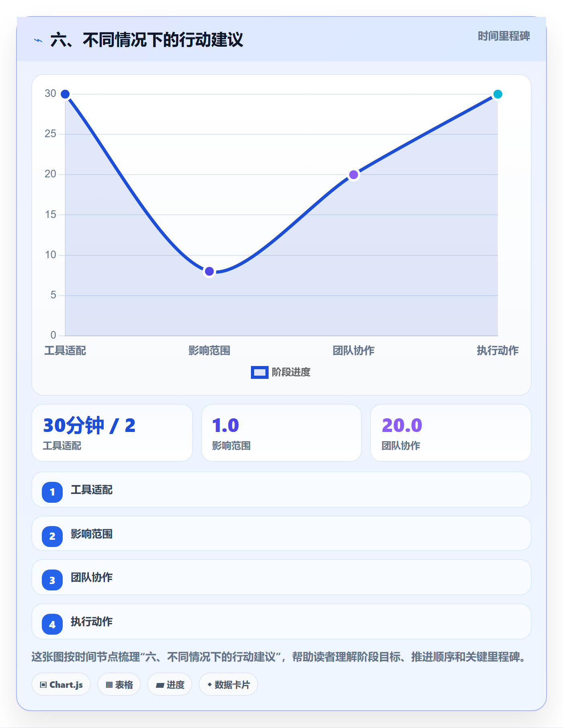Open the 团队协作 step row label
The height and width of the screenshot is (728, 563).
pos(92,578)
